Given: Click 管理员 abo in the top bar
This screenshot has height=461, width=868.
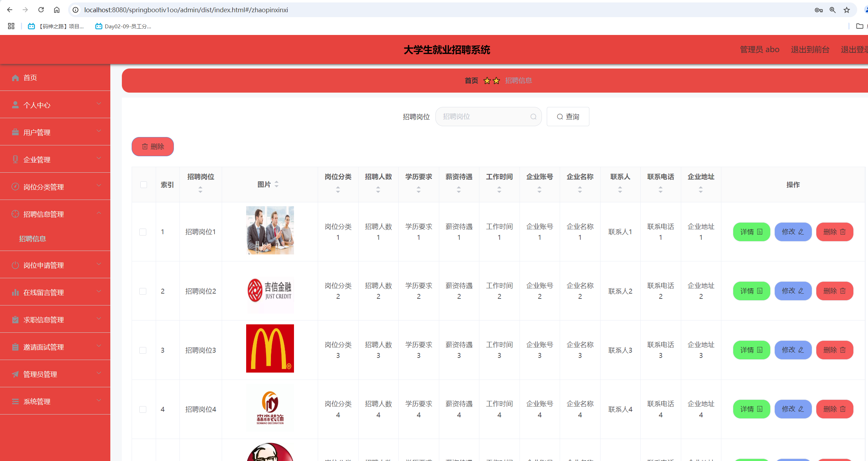Looking at the screenshot, I should 759,49.
